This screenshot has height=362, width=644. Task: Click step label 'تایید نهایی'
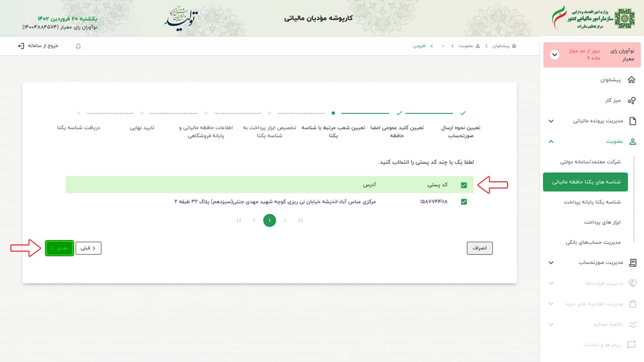[142, 128]
